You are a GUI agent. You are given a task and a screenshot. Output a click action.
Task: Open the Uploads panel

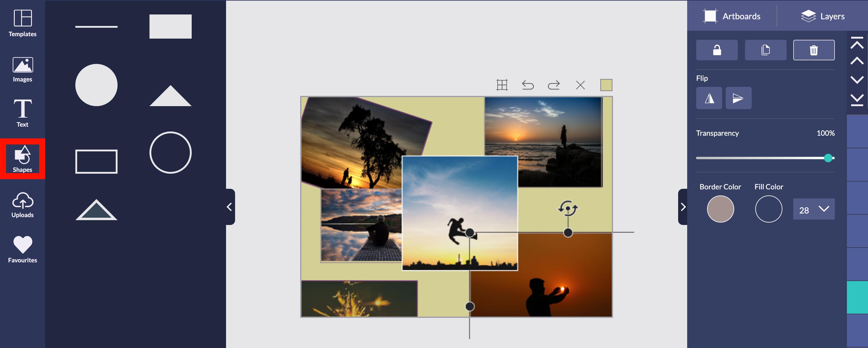pos(22,205)
